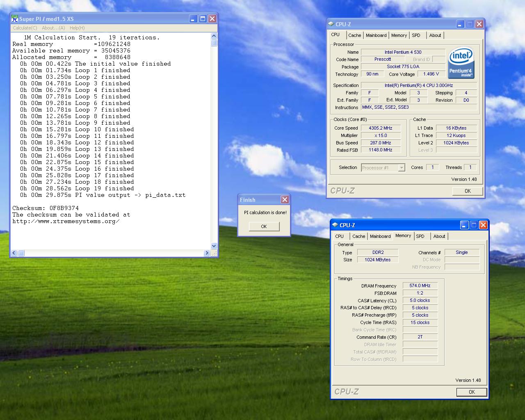Click OK in the lower CPU-Z Memory window
525x420 pixels.
click(472, 392)
